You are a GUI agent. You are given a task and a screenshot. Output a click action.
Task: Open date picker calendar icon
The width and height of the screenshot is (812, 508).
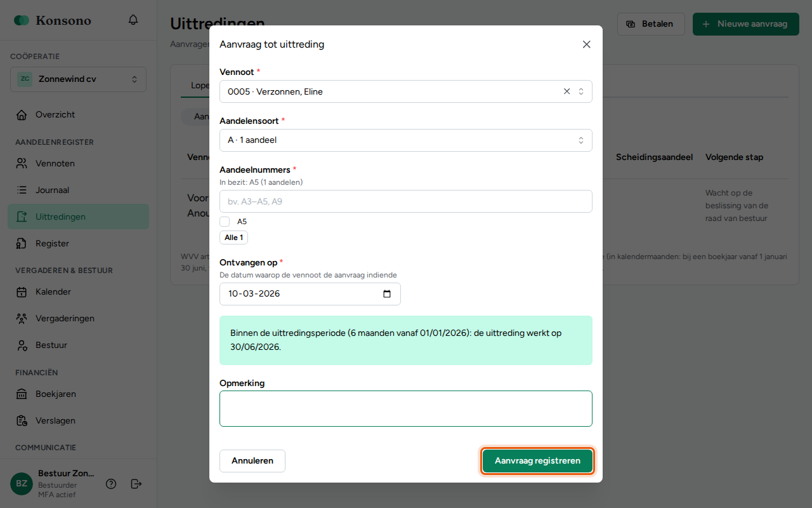coord(387,294)
